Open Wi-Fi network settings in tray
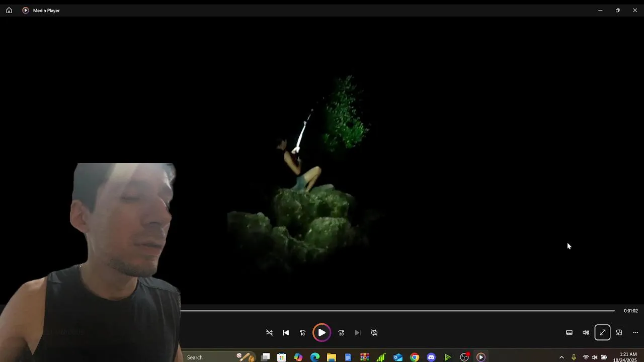The height and width of the screenshot is (362, 644). tap(586, 357)
